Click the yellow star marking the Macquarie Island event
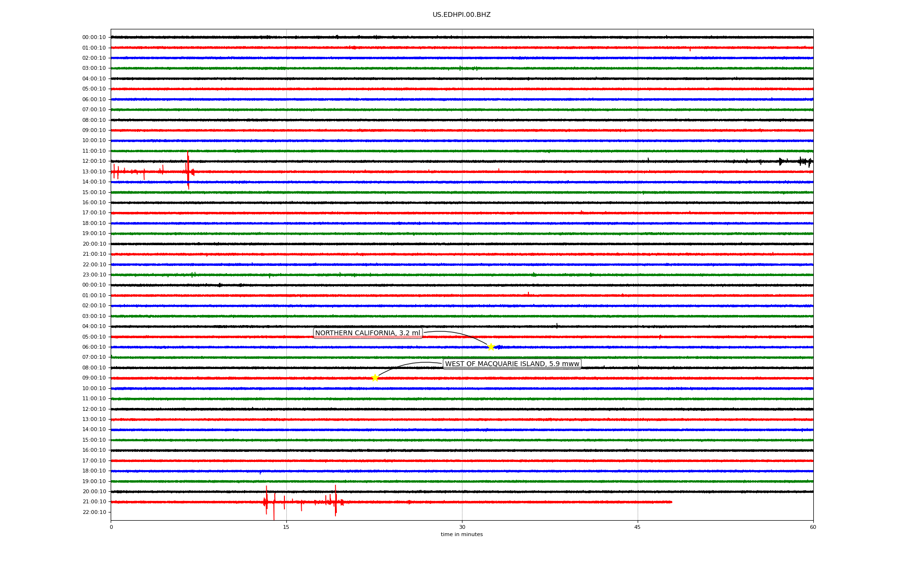 pos(375,378)
